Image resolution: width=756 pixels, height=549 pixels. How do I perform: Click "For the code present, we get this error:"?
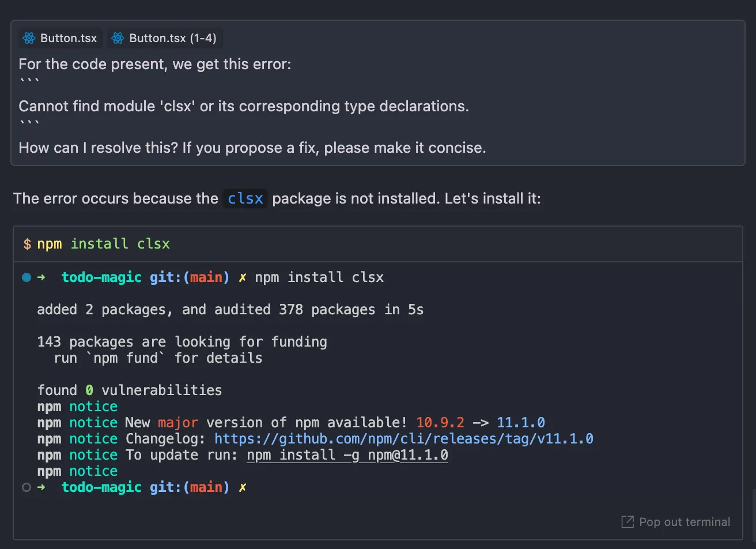(155, 64)
